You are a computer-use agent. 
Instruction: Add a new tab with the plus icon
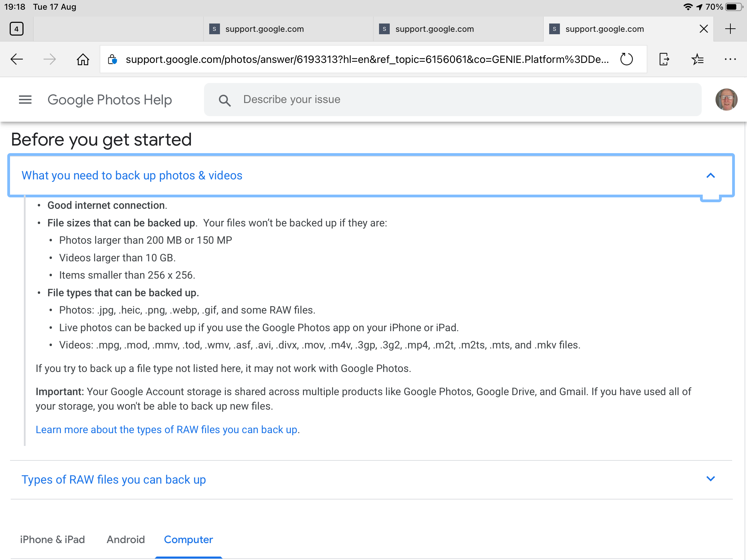[730, 29]
